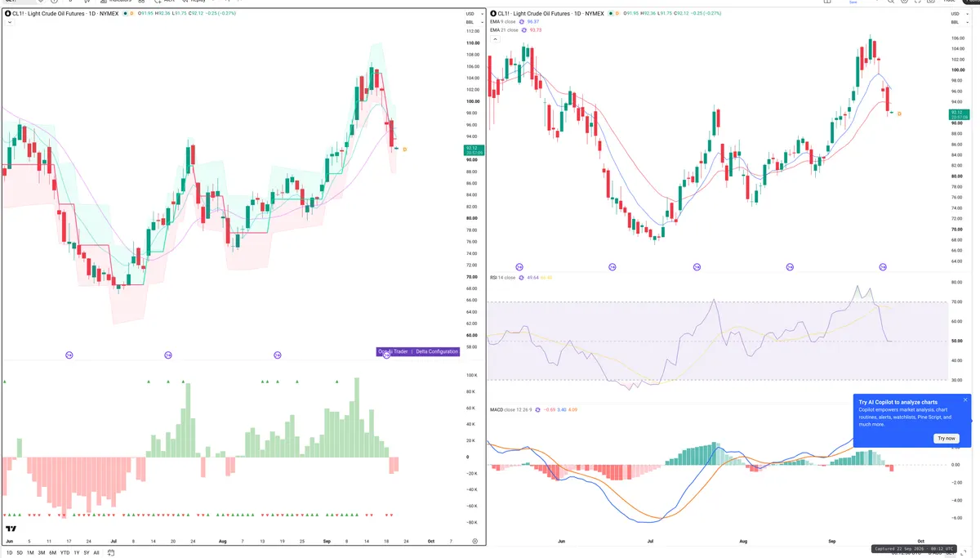980x558 pixels.
Task: Collapse the left chart legend with the chevron
Action: [8, 23]
